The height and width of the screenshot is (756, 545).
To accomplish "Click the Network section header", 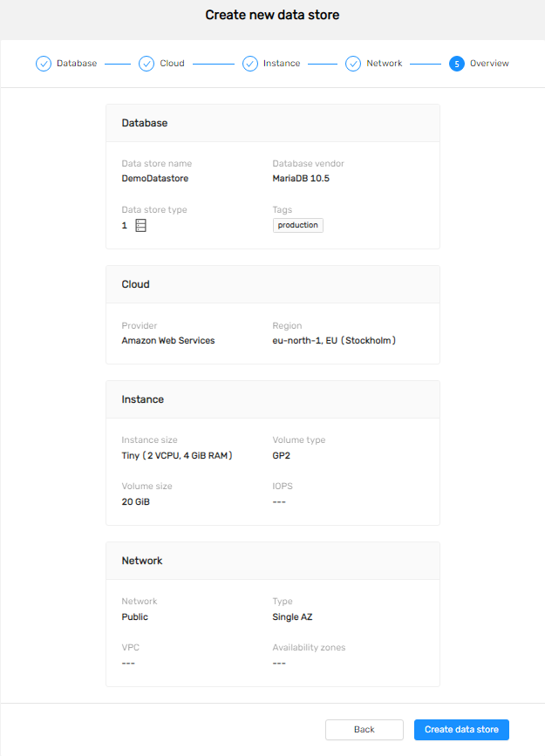I will 273,561.
